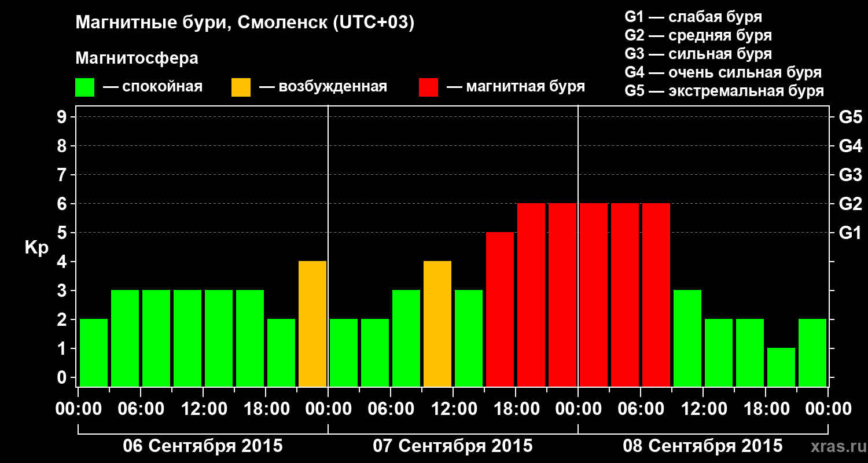Image resolution: width=868 pixels, height=463 pixels.
Task: Click the '07 Сентября 2015' date label
Action: pos(453,446)
